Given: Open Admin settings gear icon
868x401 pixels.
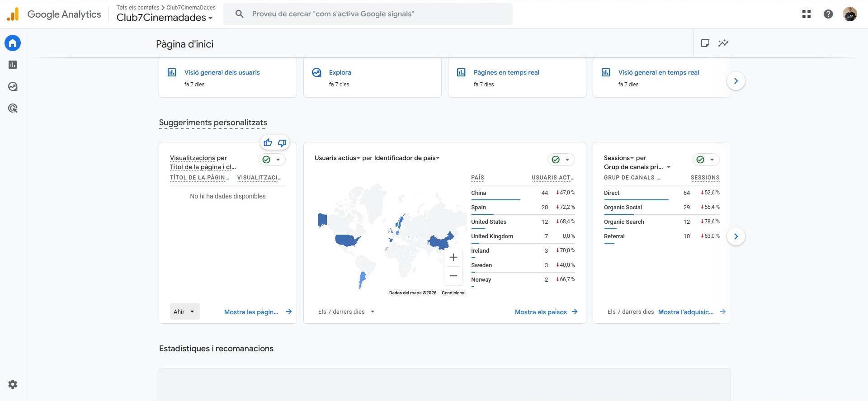Looking at the screenshot, I should point(13,384).
